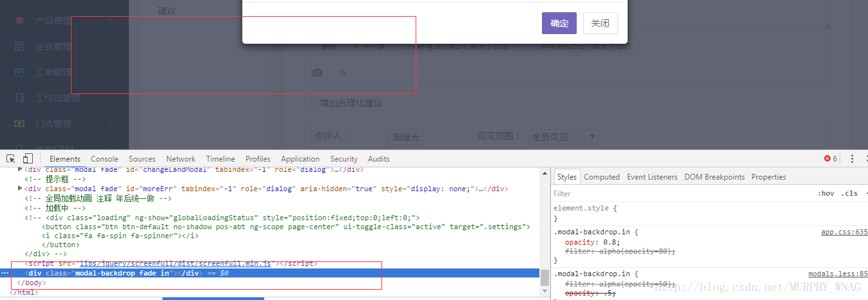
Task: Open the red error count indicator
Action: pyautogui.click(x=831, y=158)
